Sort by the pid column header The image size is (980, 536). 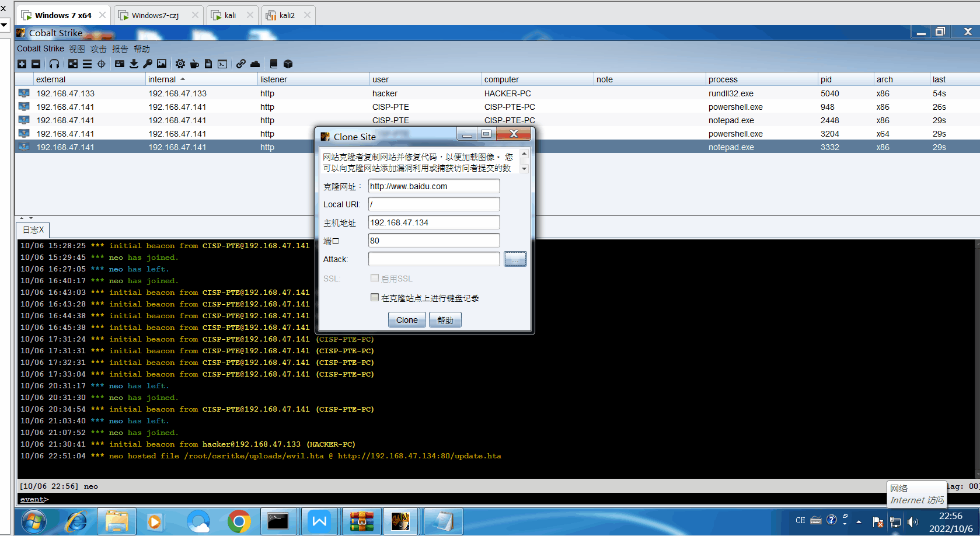pos(845,79)
